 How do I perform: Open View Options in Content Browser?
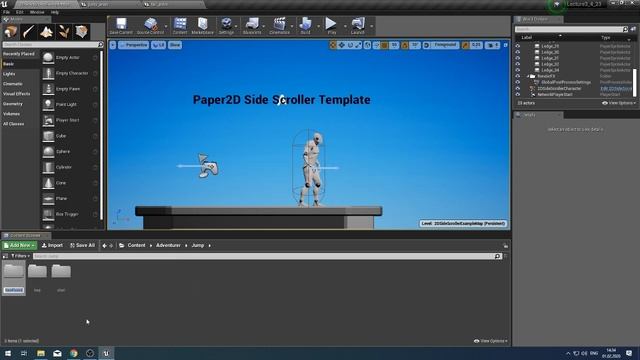tap(491, 341)
